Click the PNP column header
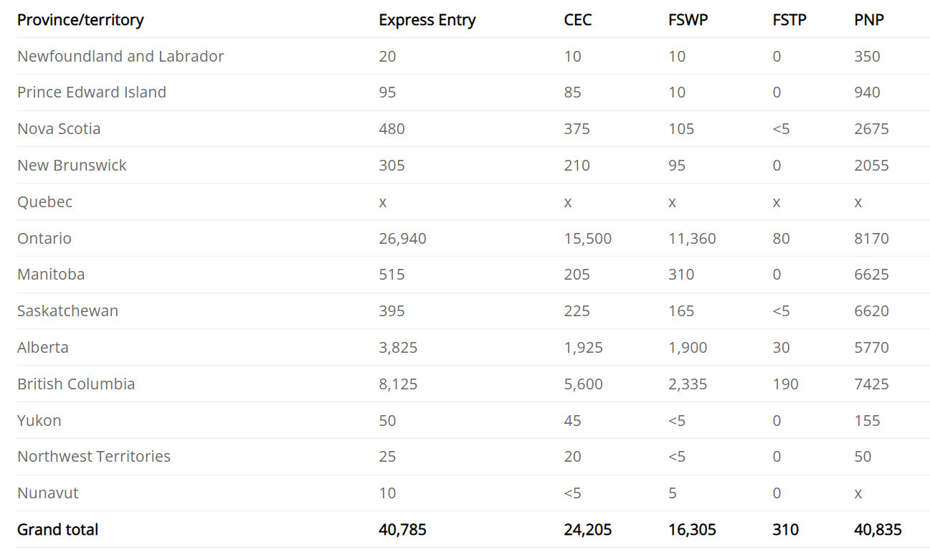The image size is (930, 560). pos(869,20)
